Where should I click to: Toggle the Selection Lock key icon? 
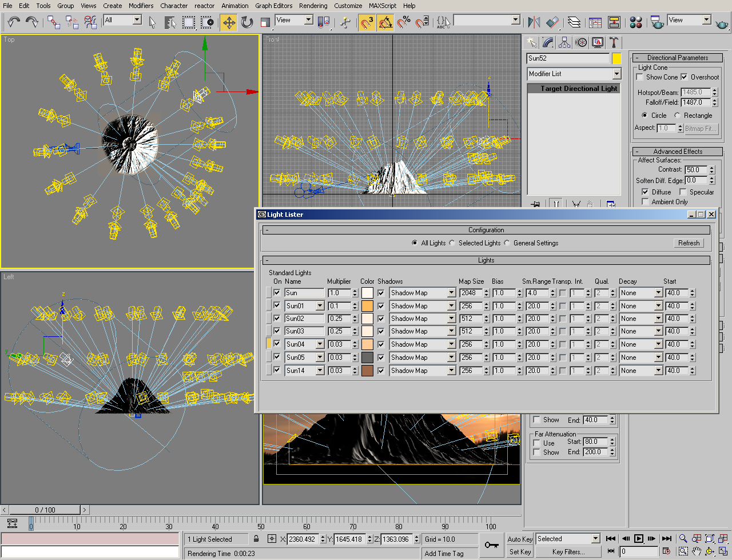coord(256,539)
